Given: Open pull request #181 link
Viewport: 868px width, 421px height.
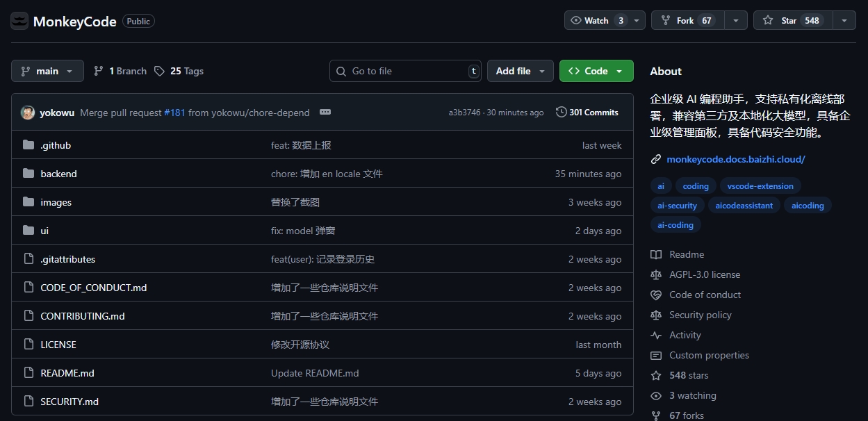Looking at the screenshot, I should tap(174, 113).
